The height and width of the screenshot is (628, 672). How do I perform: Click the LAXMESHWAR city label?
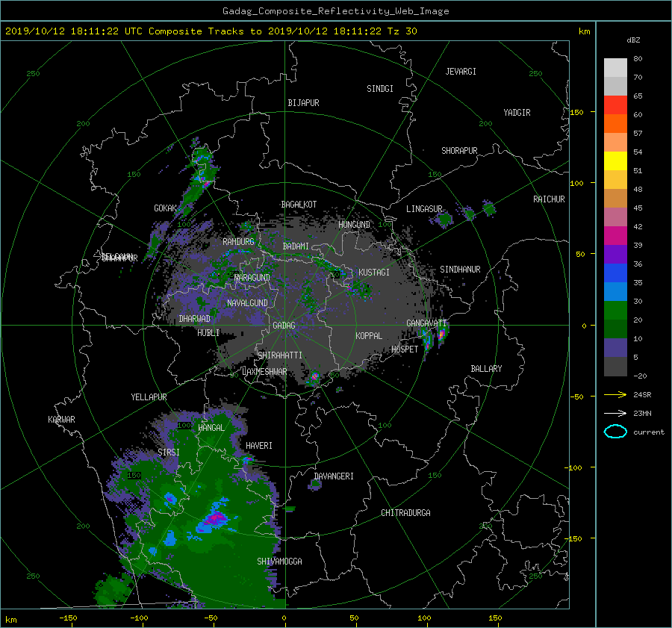[x=264, y=372]
